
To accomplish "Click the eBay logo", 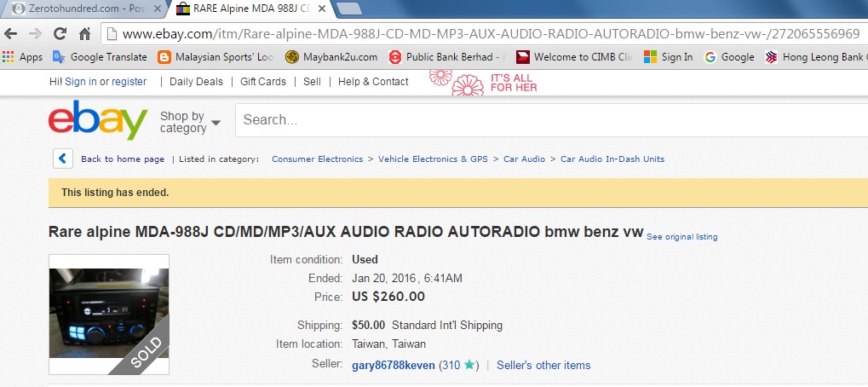I will (x=98, y=121).
